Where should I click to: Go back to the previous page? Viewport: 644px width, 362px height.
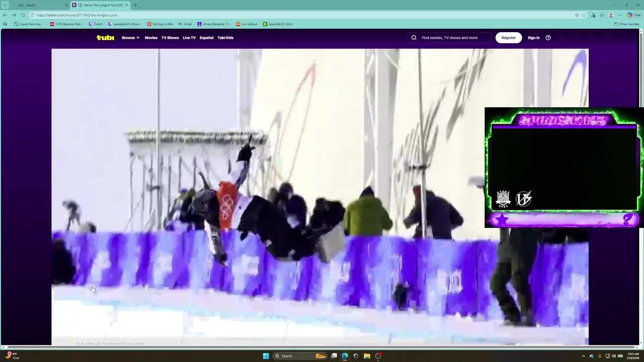tap(5, 15)
